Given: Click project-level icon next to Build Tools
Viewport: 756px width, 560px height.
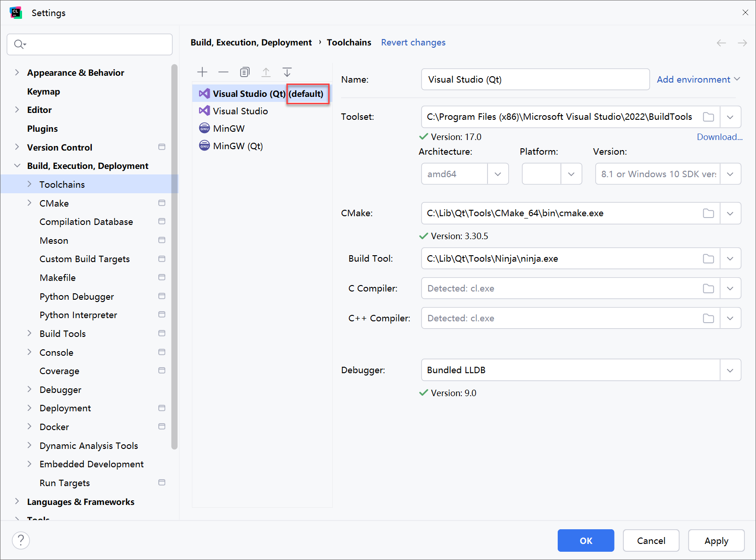Looking at the screenshot, I should pos(162,333).
